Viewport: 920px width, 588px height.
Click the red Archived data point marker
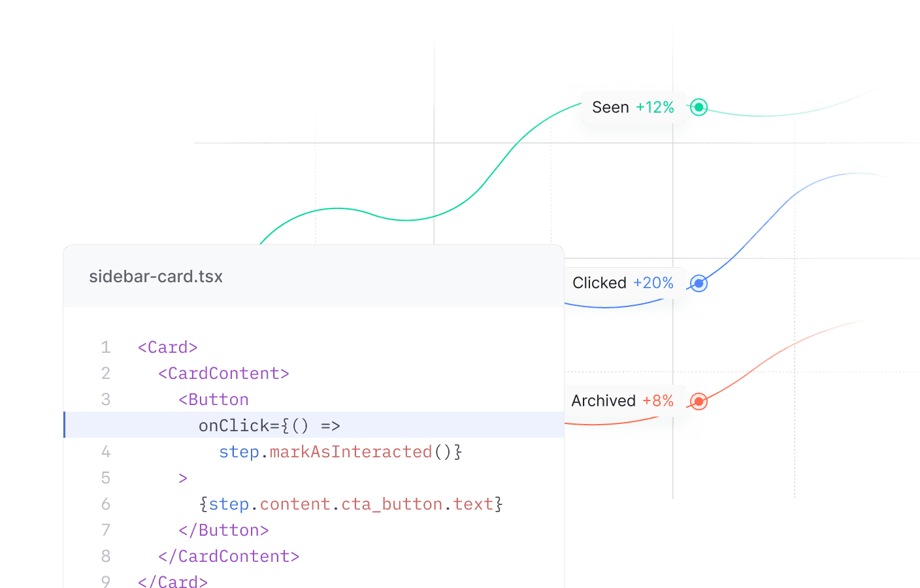[x=698, y=401]
